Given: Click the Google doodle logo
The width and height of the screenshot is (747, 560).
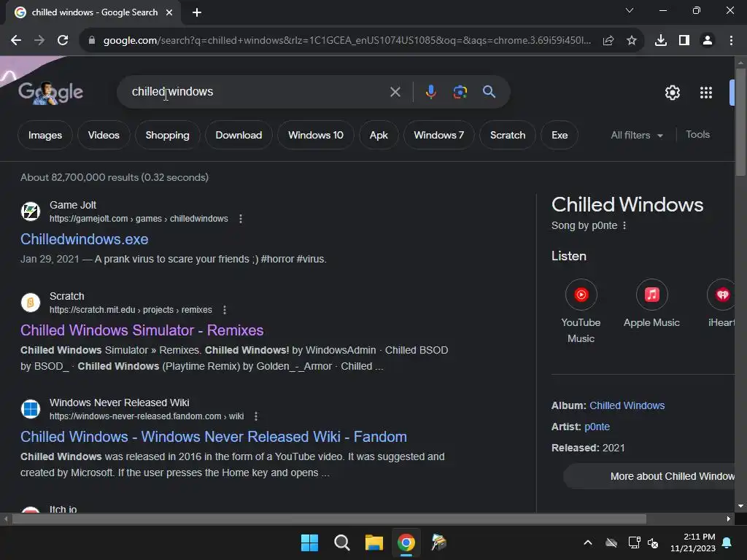Looking at the screenshot, I should tap(50, 93).
